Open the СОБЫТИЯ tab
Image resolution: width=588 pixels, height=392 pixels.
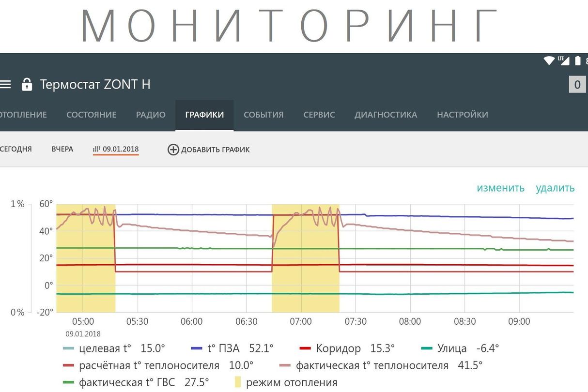[x=263, y=115]
